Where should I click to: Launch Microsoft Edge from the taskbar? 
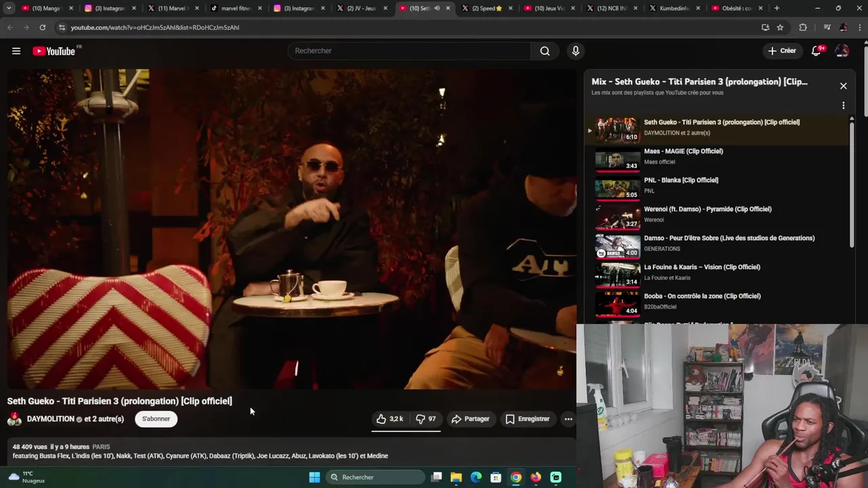(x=476, y=477)
